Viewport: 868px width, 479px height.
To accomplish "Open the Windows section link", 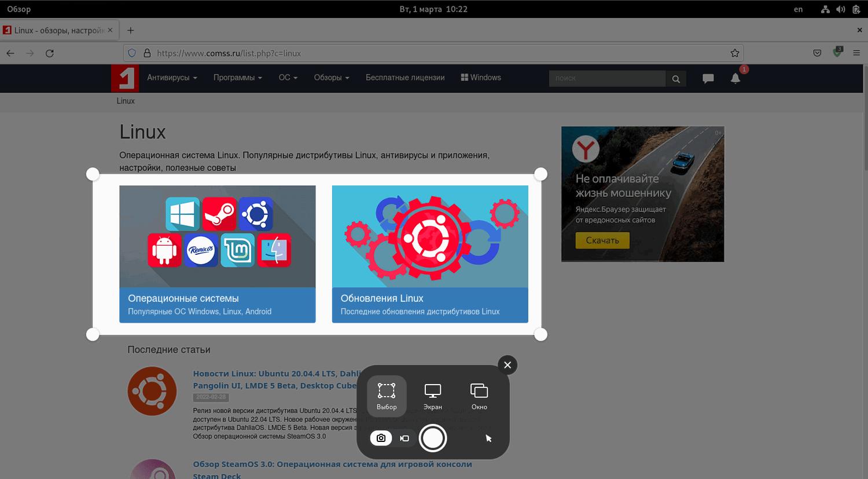I will point(481,78).
